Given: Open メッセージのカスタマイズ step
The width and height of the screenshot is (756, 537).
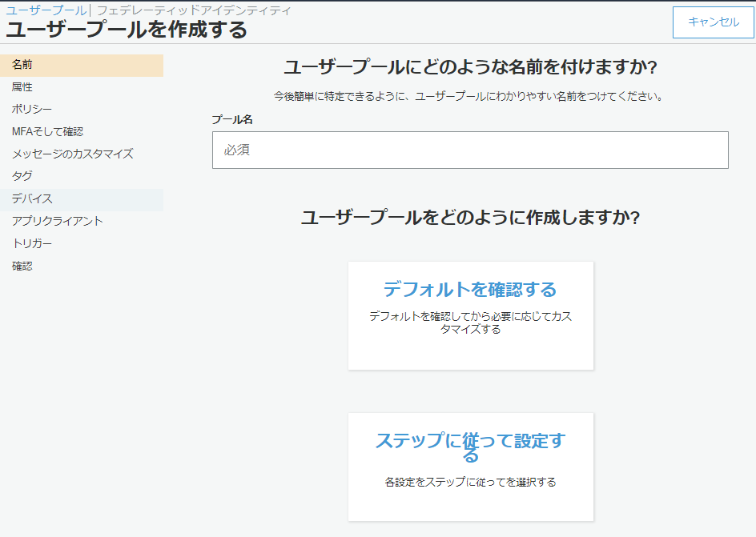Looking at the screenshot, I should [82, 154].
